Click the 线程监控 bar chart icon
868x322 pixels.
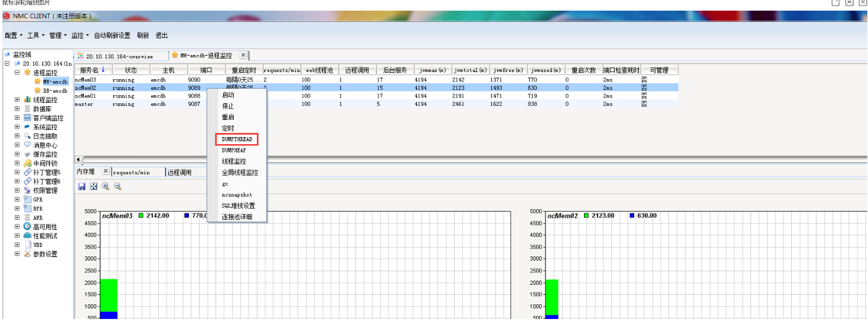click(27, 100)
